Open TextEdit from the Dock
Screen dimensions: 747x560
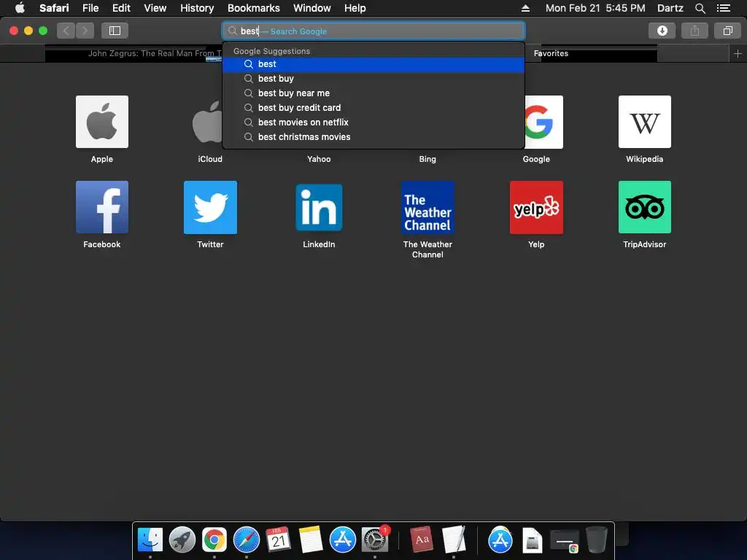click(454, 540)
